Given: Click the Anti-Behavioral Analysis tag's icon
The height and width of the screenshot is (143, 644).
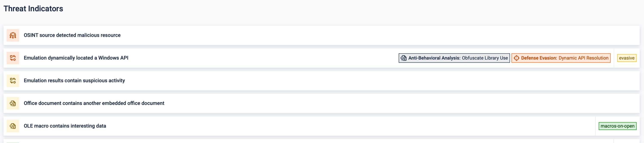Looking at the screenshot, I should 404,58.
